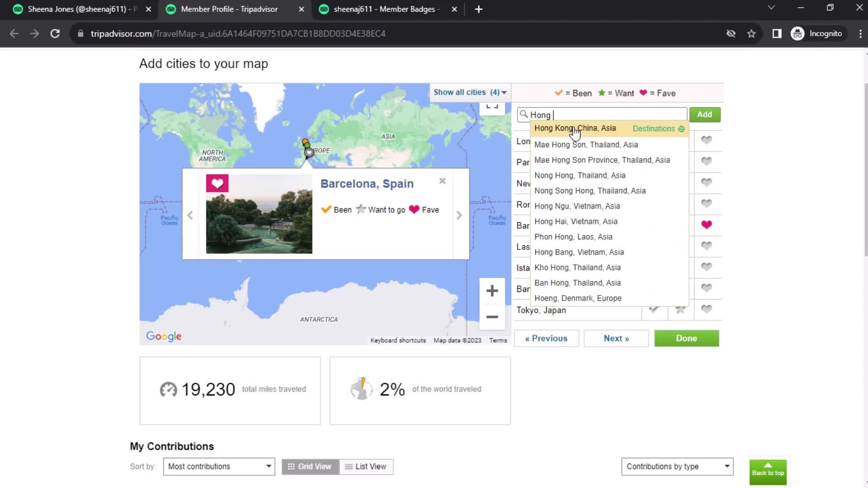868x488 pixels.
Task: Toggle fave heart in the London row
Action: click(707, 140)
